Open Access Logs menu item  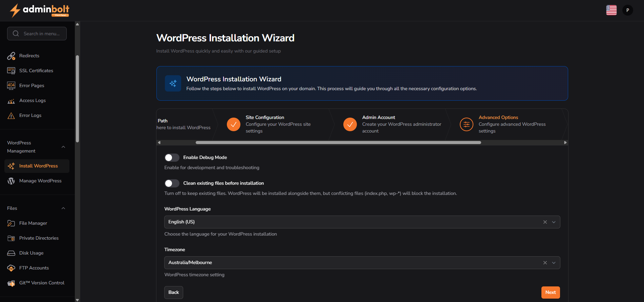coord(37,101)
